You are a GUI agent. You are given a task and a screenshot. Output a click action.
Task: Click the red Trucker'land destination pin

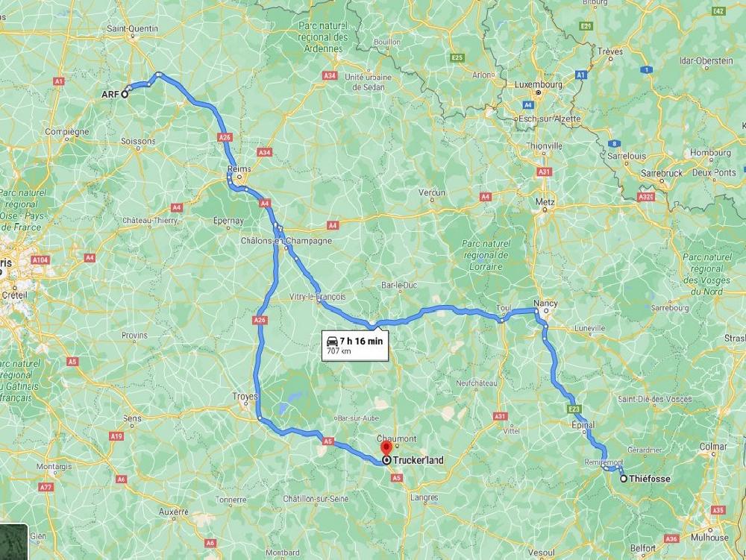[386, 448]
